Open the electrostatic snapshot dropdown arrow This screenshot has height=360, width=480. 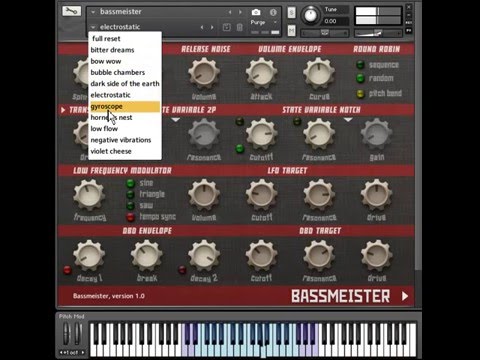pos(93,27)
